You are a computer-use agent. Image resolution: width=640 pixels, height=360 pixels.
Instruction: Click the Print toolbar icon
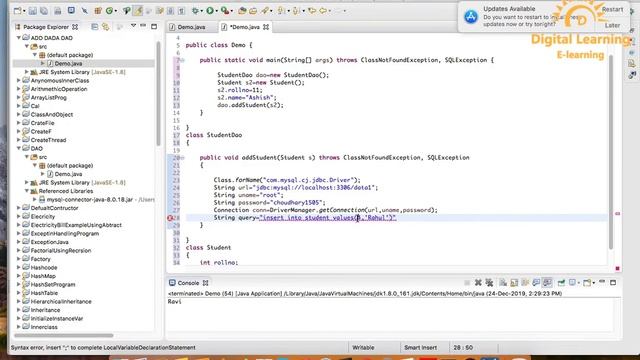point(58,11)
